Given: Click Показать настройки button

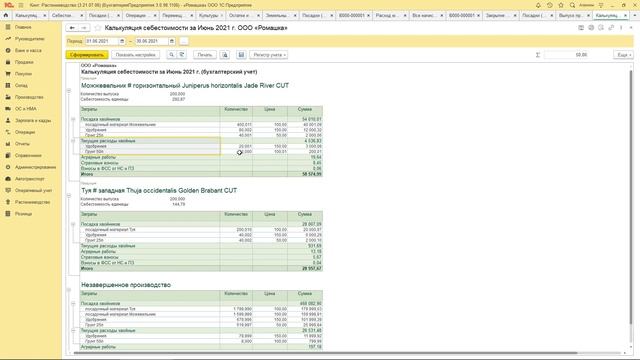Looking at the screenshot, I should (136, 55).
